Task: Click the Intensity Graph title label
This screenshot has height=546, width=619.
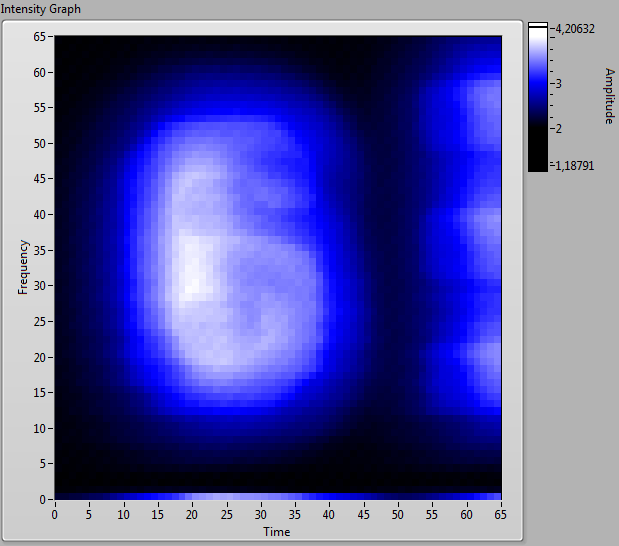Action: (41, 9)
